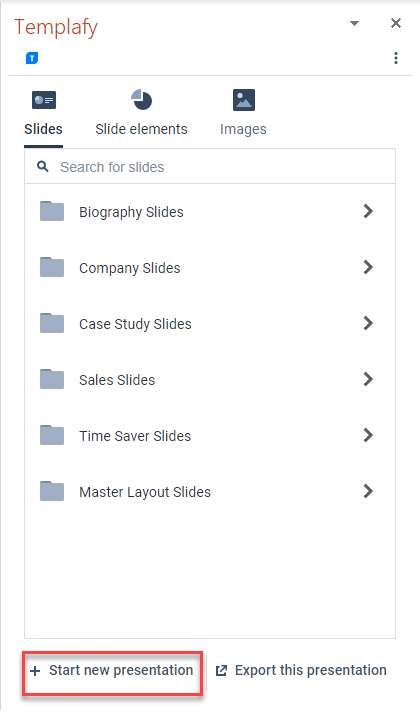Open the three-dot options menu
Image resolution: width=420 pixels, height=712 pixels.
[x=396, y=58]
